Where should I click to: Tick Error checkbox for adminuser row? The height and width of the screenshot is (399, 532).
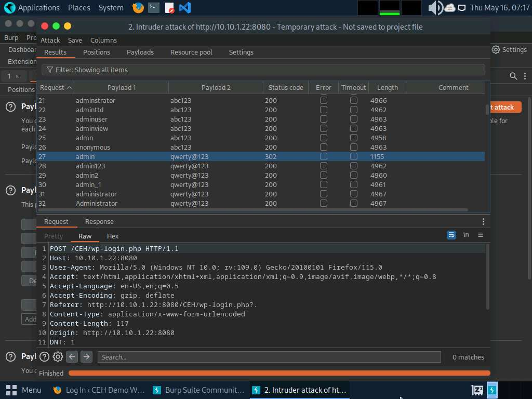(x=324, y=119)
